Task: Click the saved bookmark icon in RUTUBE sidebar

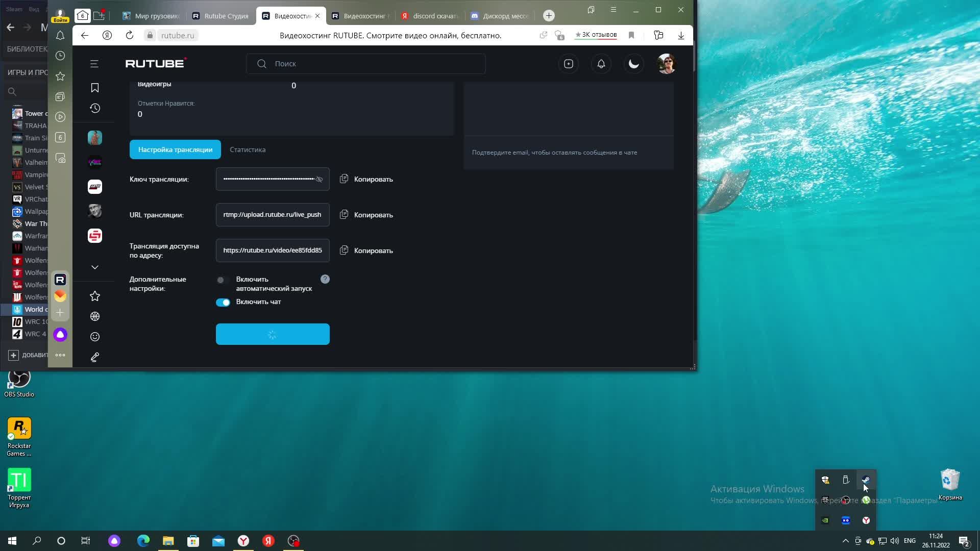Action: tap(94, 88)
